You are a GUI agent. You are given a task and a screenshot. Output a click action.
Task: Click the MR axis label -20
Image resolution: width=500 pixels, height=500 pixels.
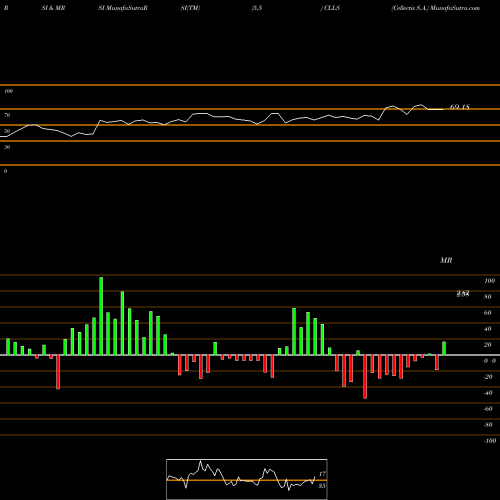pos(488,377)
